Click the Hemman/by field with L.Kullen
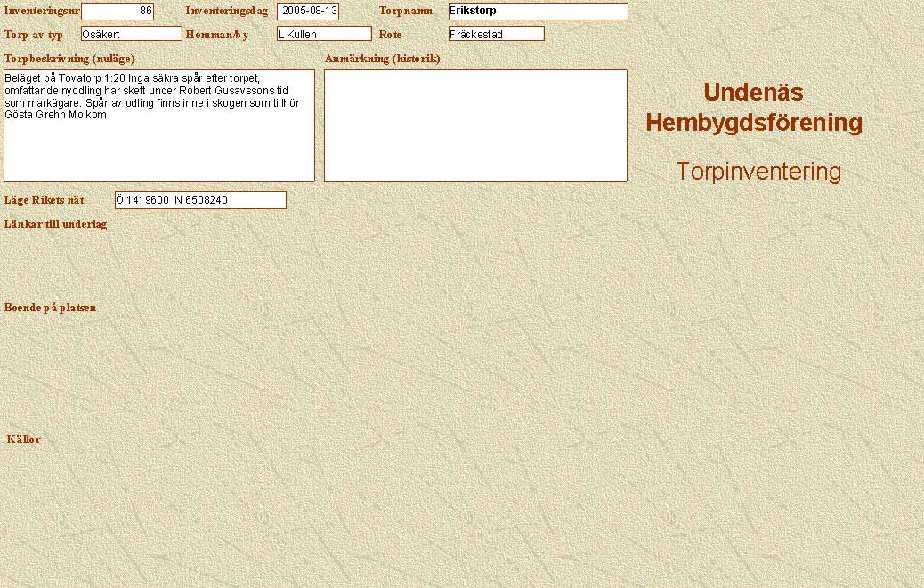 point(323,34)
